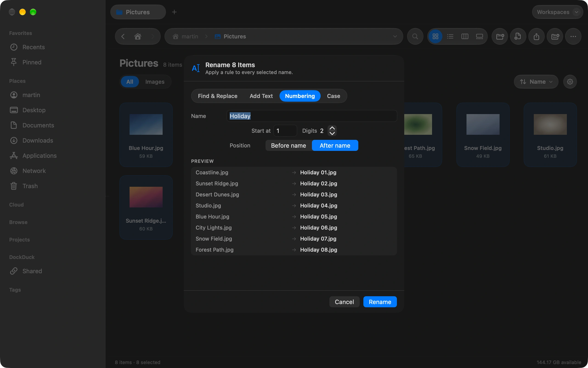
Task: Open view settings gear icon
Action: point(570,81)
